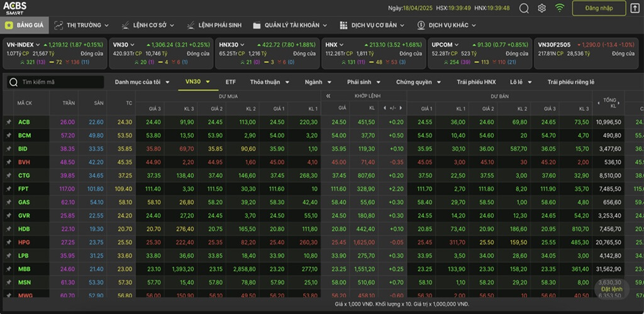Open the Phái sinh dropdown

[364, 82]
